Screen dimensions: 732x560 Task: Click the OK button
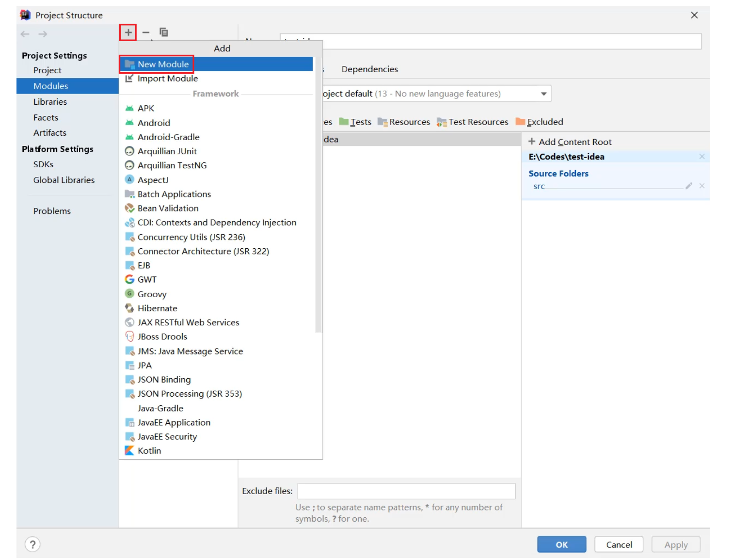point(561,544)
